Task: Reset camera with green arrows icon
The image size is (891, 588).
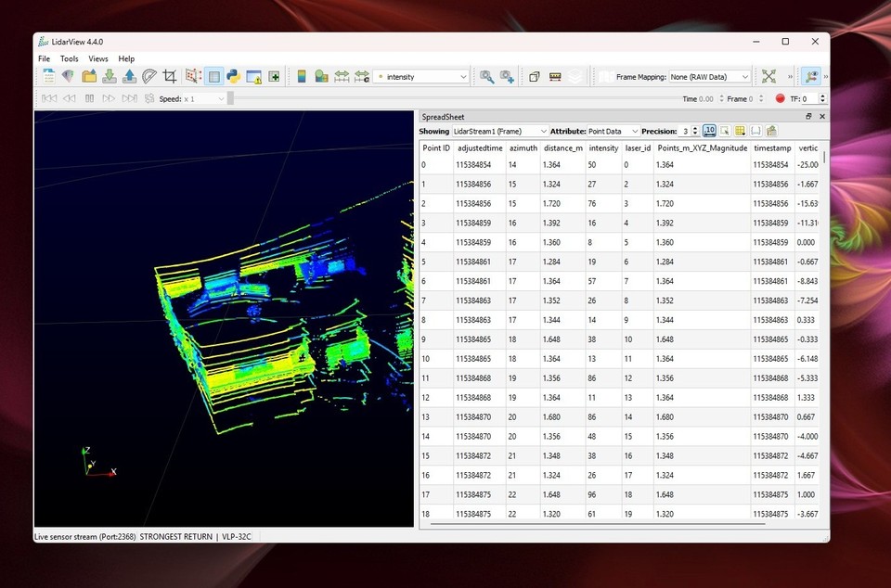Action: (x=768, y=76)
